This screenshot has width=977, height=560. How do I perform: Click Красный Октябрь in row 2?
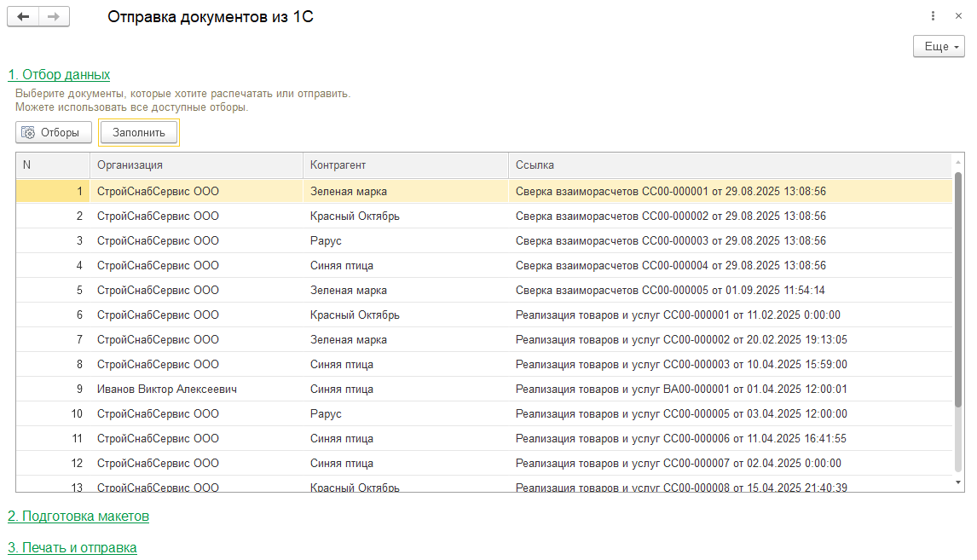(406, 216)
